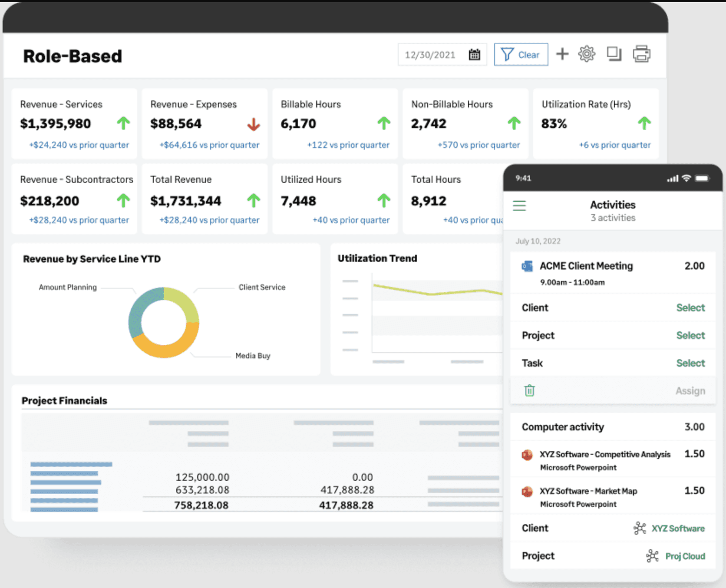The image size is (726, 588).
Task: Click the 2,742 Non-Billable Hours value
Action: pyautogui.click(x=429, y=124)
